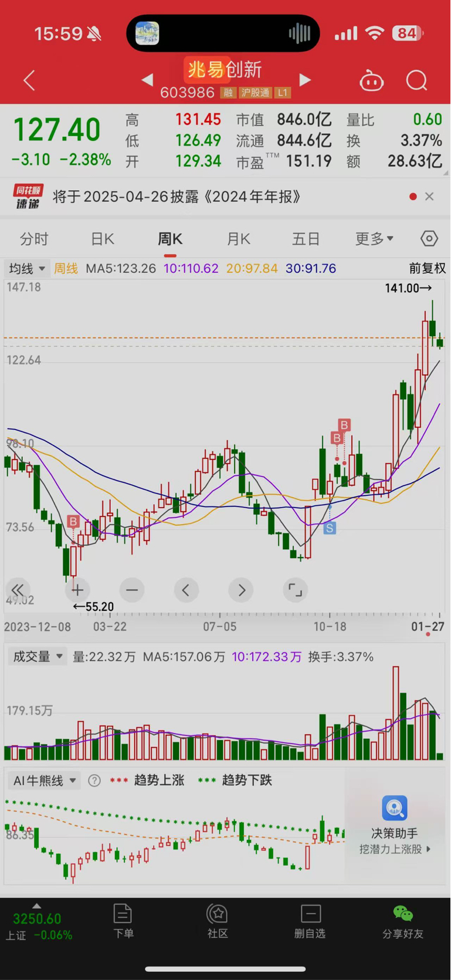This screenshot has height=980, width=451.
Task: Tap the 沪股通 tag
Action: tap(255, 93)
